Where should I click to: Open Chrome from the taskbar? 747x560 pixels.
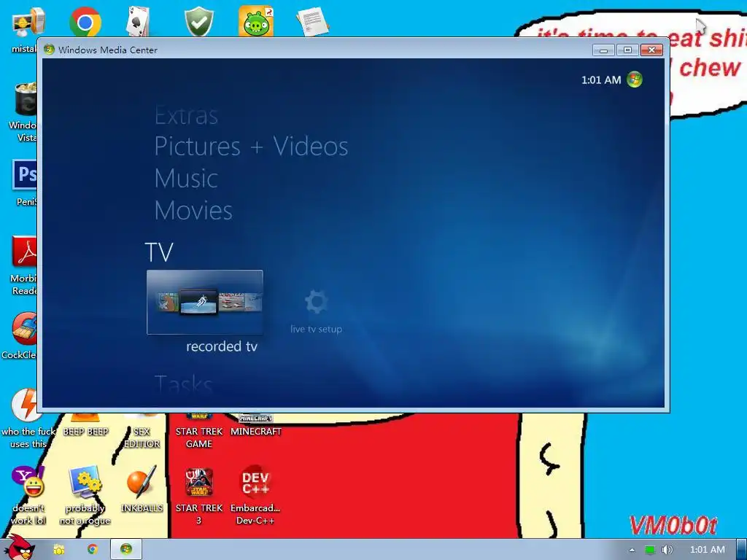click(x=93, y=550)
